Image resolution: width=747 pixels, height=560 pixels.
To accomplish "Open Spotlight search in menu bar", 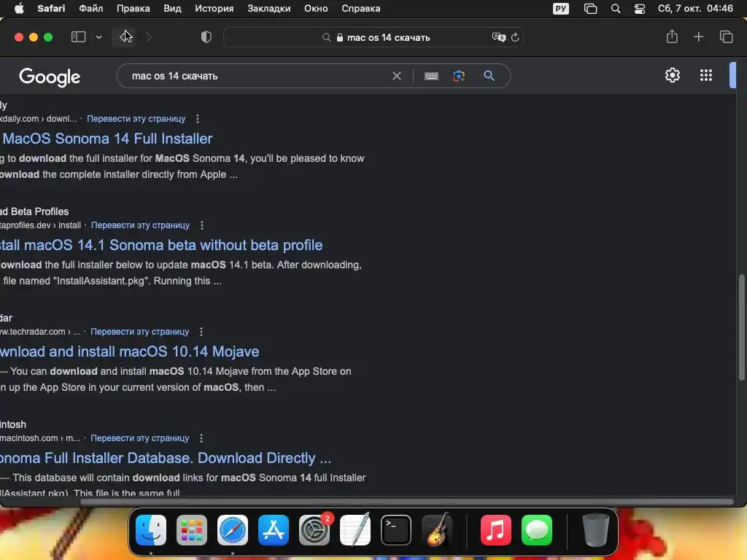I will [616, 9].
